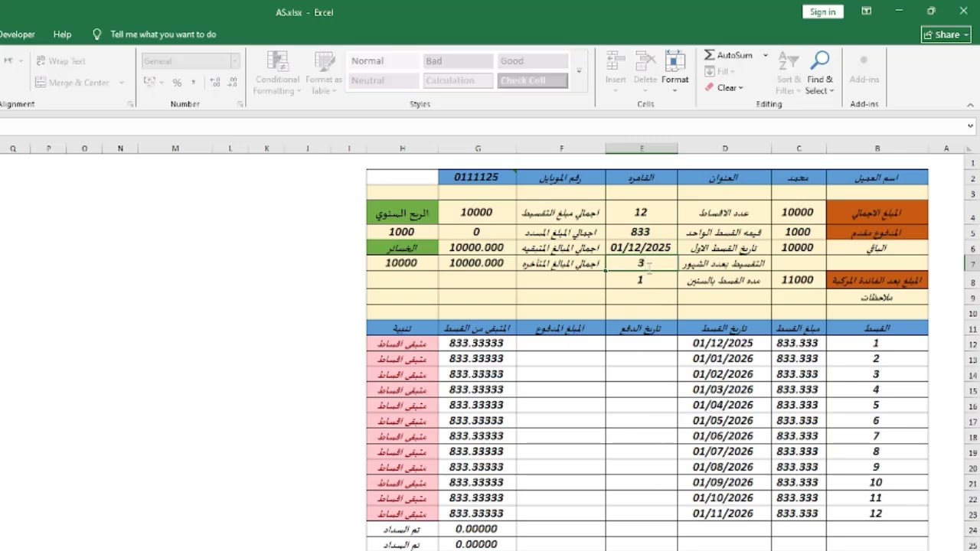Viewport: 980px width, 551px height.
Task: Apply the Check Cell style
Action: point(532,80)
